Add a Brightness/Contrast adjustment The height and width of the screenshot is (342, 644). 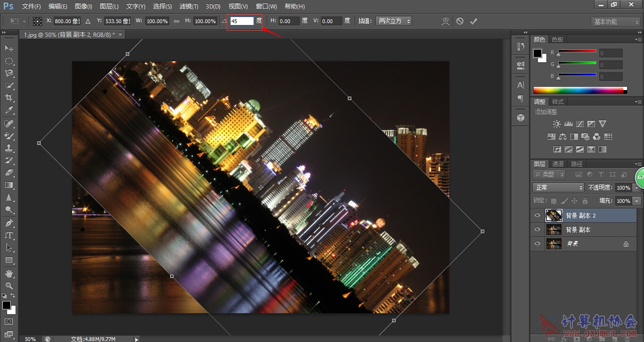(557, 124)
